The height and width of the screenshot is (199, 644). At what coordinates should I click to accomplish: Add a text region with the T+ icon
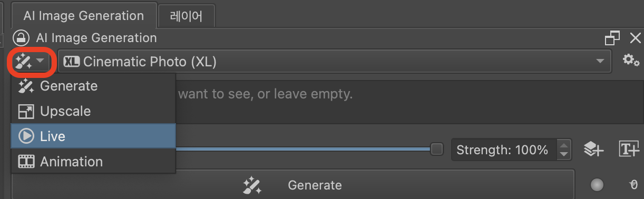628,150
